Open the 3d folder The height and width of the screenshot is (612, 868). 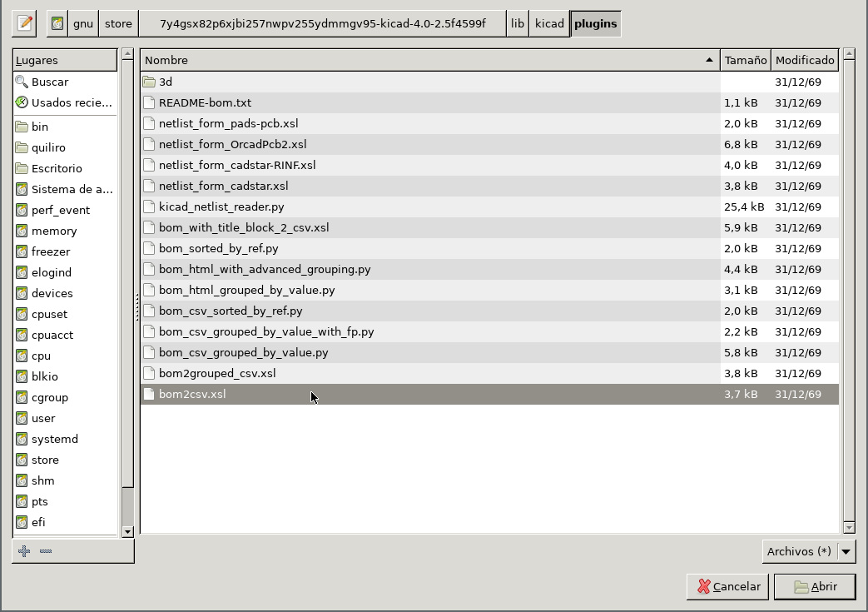pos(490,82)
